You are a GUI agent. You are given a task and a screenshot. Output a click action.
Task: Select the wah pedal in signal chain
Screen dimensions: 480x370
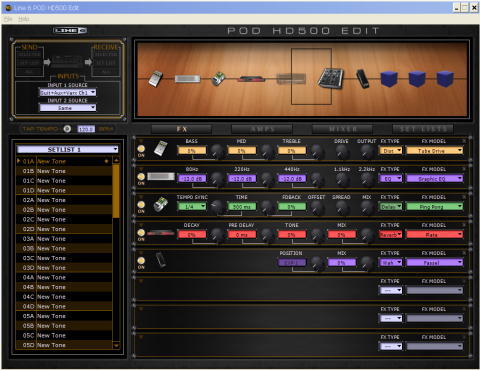pyautogui.click(x=363, y=79)
